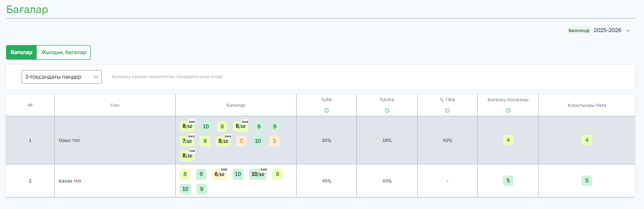
Task: Open the 7/10 БЖБ grade in Орыс тілі
Action: [187, 141]
